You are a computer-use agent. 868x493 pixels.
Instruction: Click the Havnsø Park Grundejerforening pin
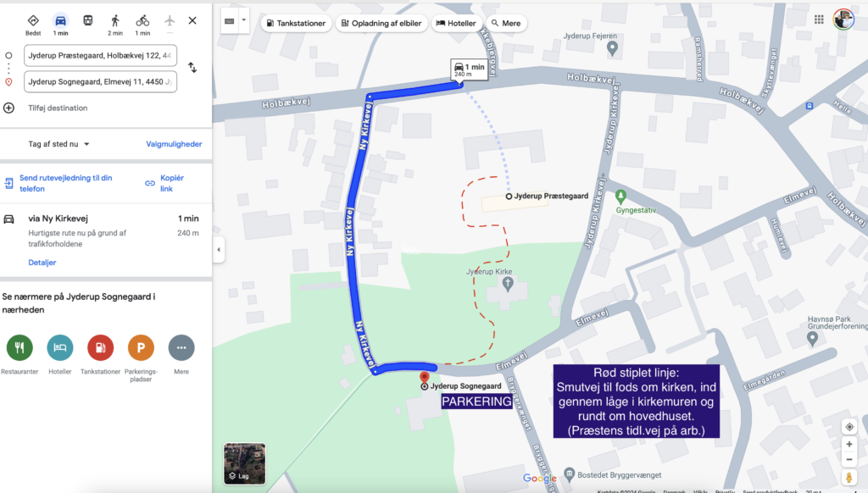point(812,339)
